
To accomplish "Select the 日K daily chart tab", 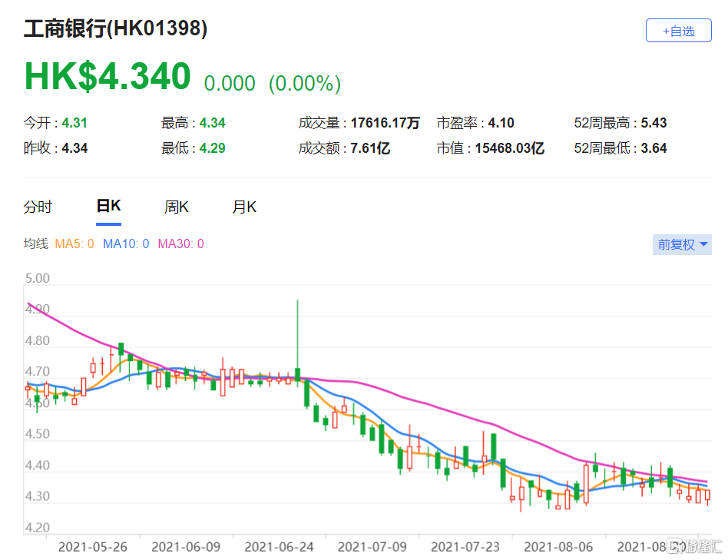I will [108, 206].
